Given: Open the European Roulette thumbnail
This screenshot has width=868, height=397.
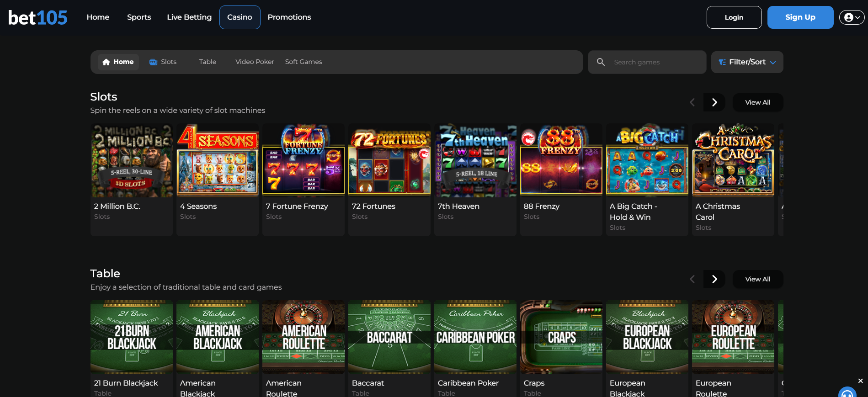Looking at the screenshot, I should [x=733, y=337].
